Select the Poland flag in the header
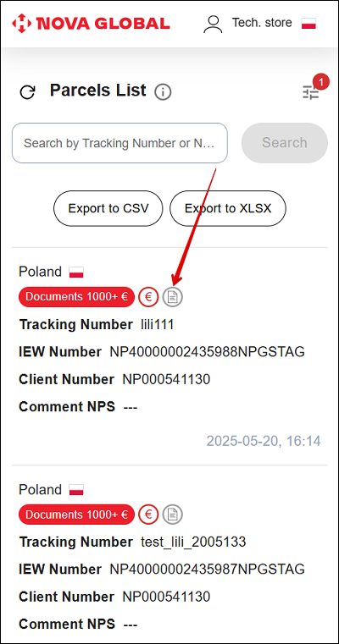 coord(308,24)
